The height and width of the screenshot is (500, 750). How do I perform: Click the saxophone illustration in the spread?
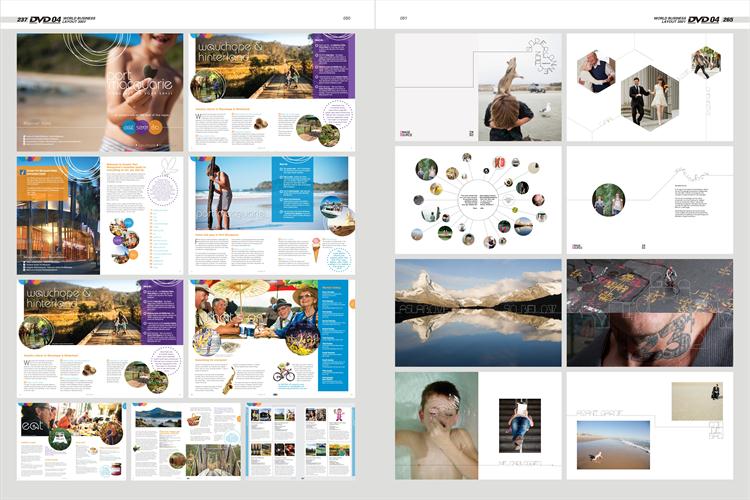(x=228, y=380)
